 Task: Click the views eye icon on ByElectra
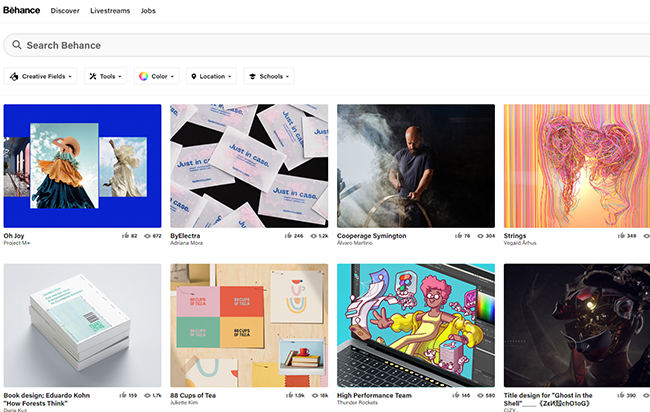[314, 236]
